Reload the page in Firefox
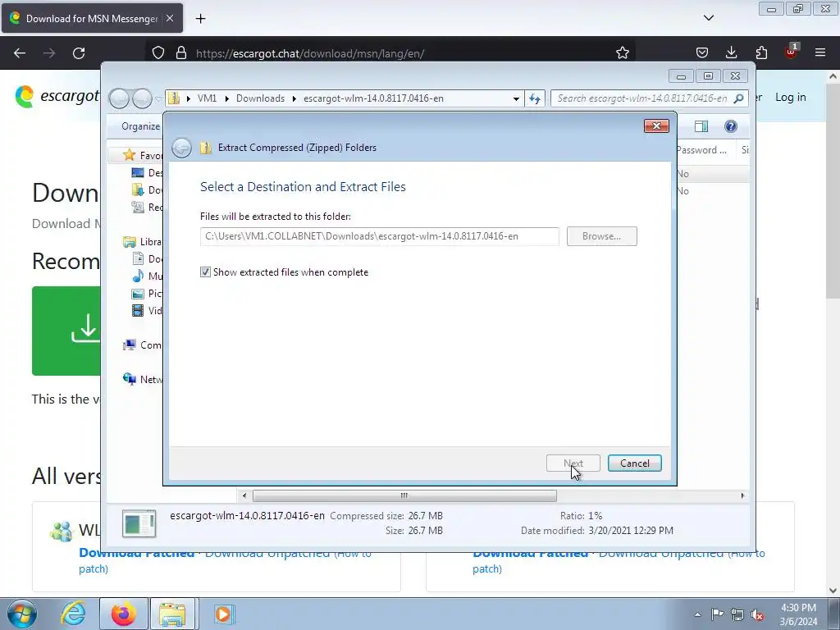This screenshot has width=840, height=630. coord(79,53)
